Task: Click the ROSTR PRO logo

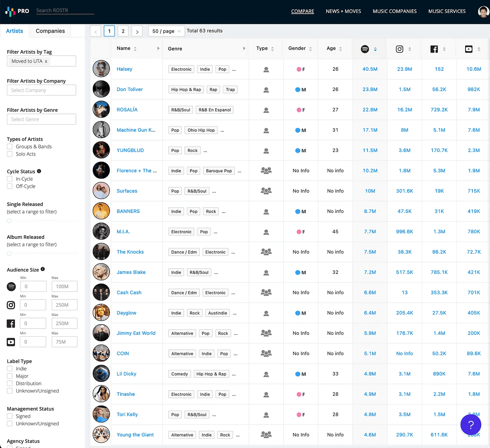Action: click(17, 11)
